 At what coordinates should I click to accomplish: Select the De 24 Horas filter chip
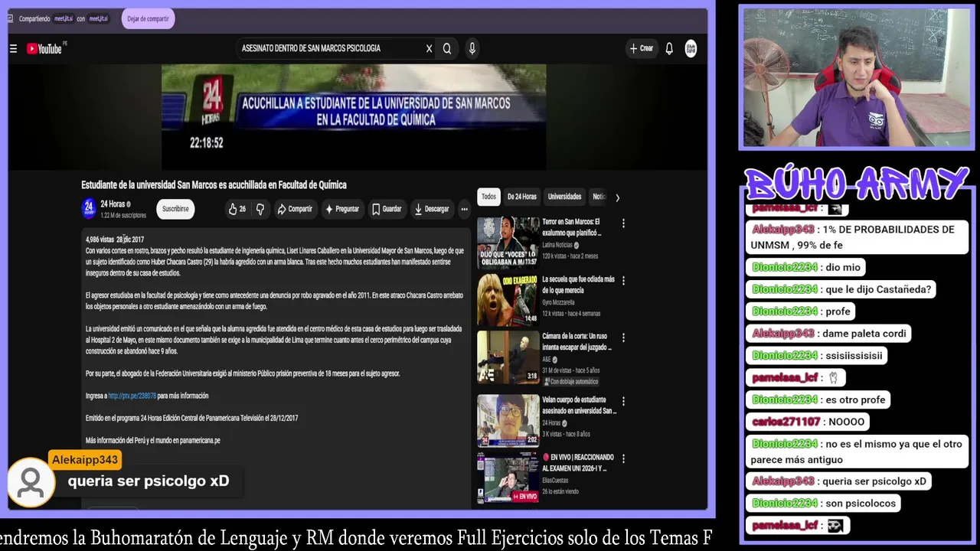(x=522, y=197)
